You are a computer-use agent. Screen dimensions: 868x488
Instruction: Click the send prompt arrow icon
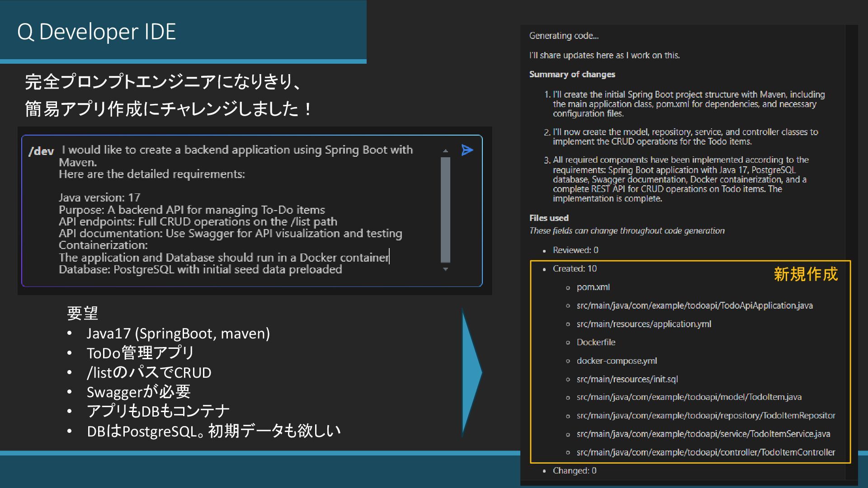point(467,150)
